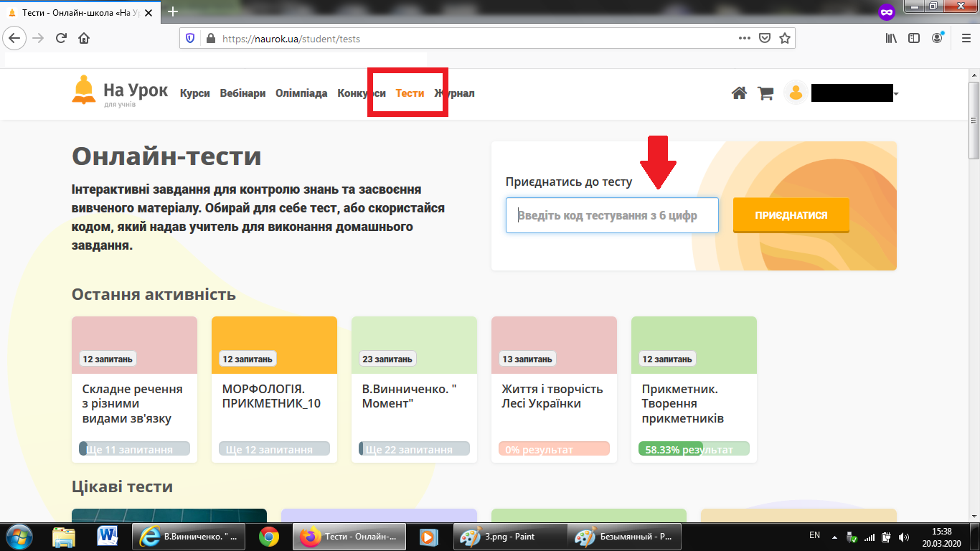Click the Firefox forward arrow button

click(38, 38)
